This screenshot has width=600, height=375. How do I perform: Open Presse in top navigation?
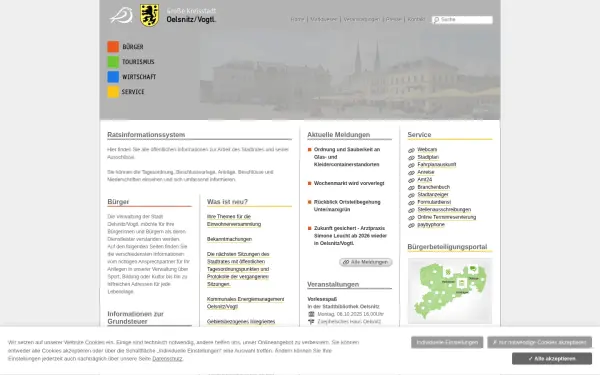point(393,19)
